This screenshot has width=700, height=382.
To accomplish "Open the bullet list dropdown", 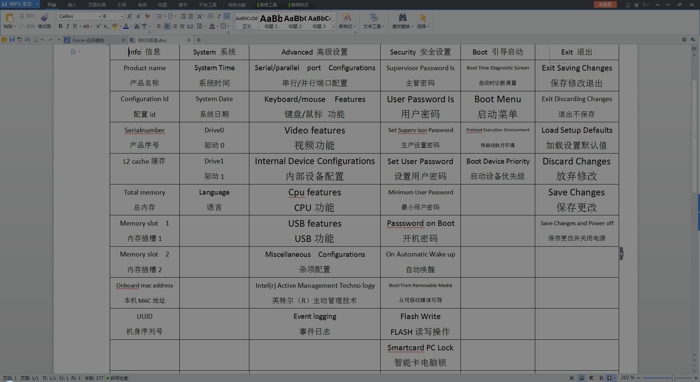I will point(165,16).
